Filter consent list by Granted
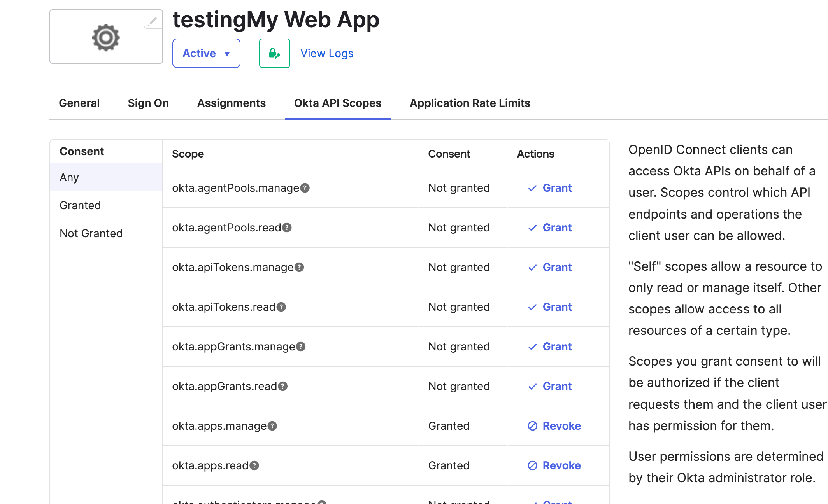828x504 pixels. coord(80,205)
